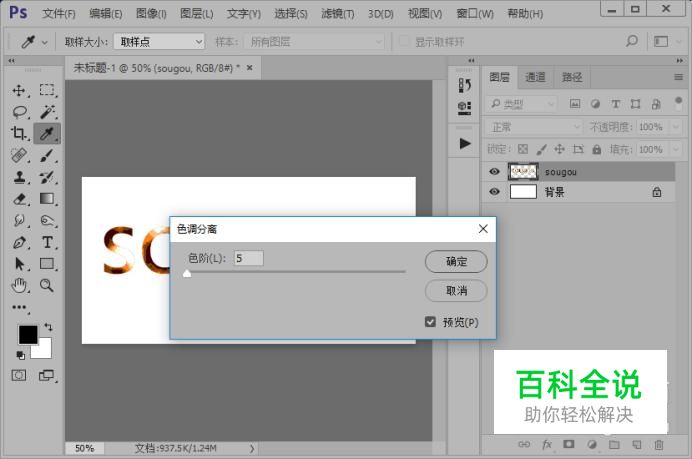Image resolution: width=692 pixels, height=459 pixels.
Task: Select the Gradient tool
Action: (47, 199)
